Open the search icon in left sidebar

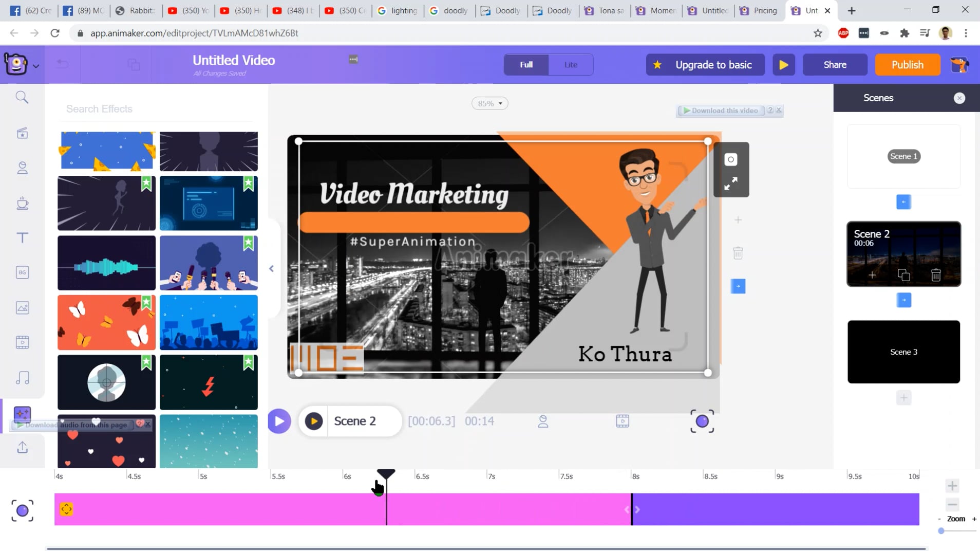[x=22, y=97]
